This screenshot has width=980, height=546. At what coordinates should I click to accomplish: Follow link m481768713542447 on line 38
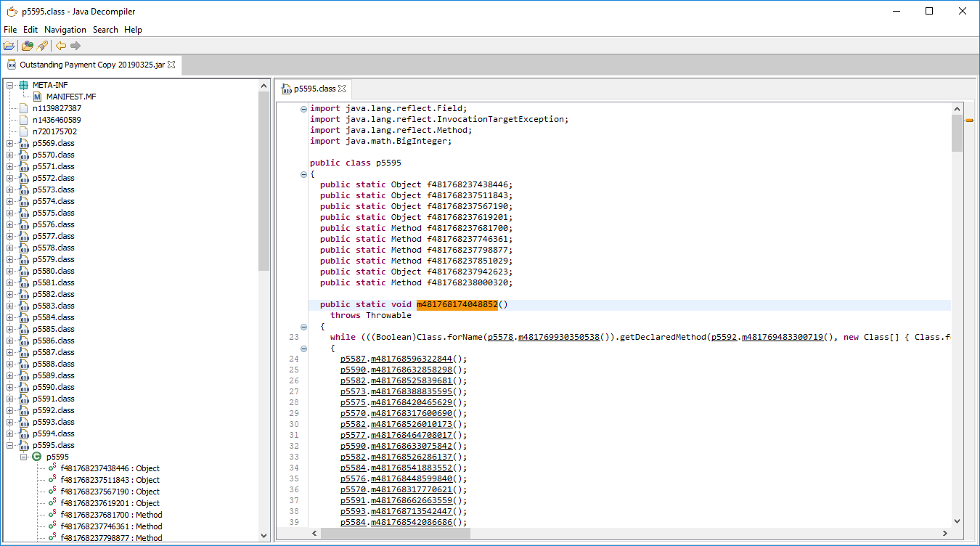[x=412, y=511]
